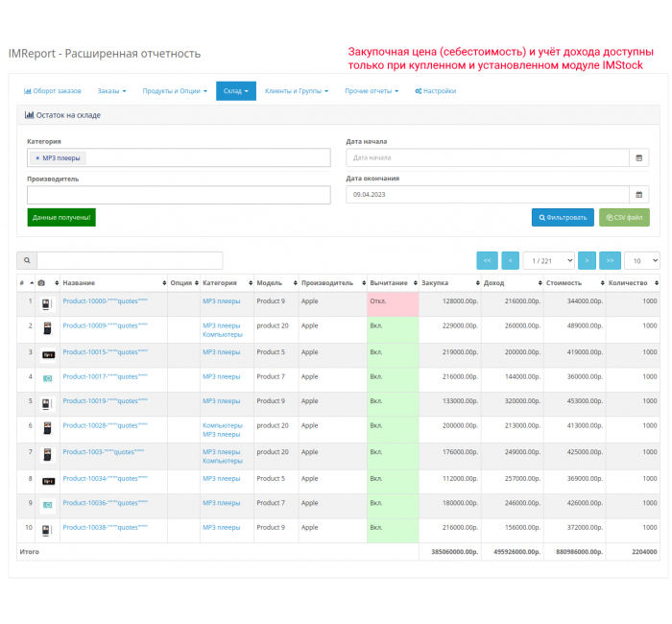Viewport: 672px width, 624px height.
Task: Open product link Product-10028
Action: coord(105,425)
